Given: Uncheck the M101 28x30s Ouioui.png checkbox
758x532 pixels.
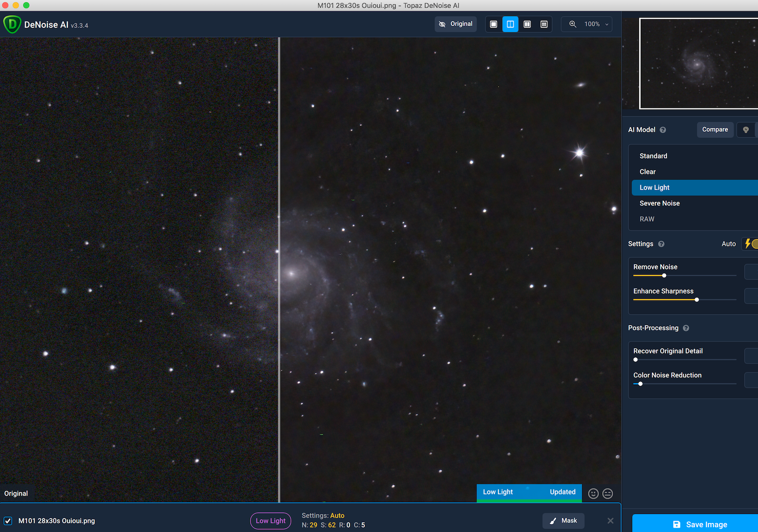Looking at the screenshot, I should (8, 521).
